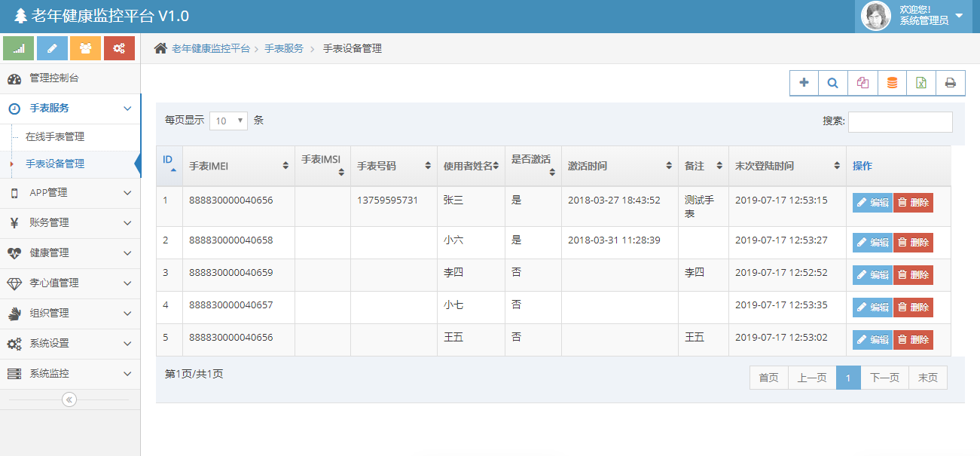Sort table by 手表IMEI column
The width and height of the screenshot is (980, 456).
click(x=239, y=166)
